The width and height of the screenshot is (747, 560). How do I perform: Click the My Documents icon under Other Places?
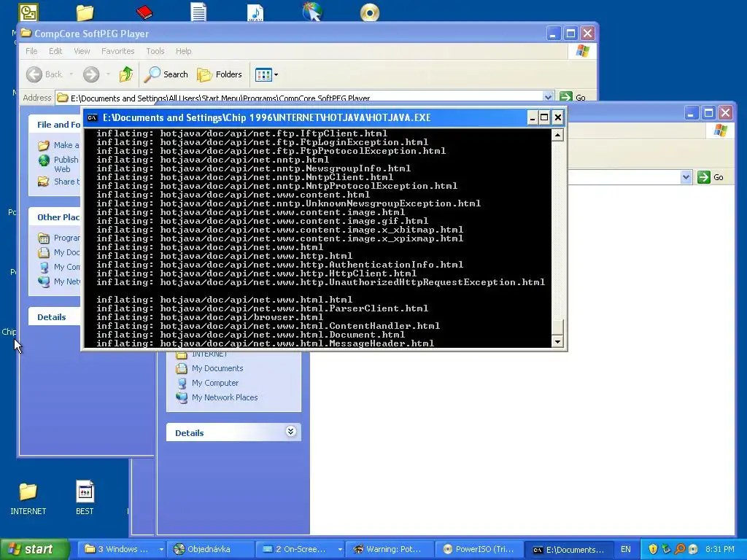point(44,252)
